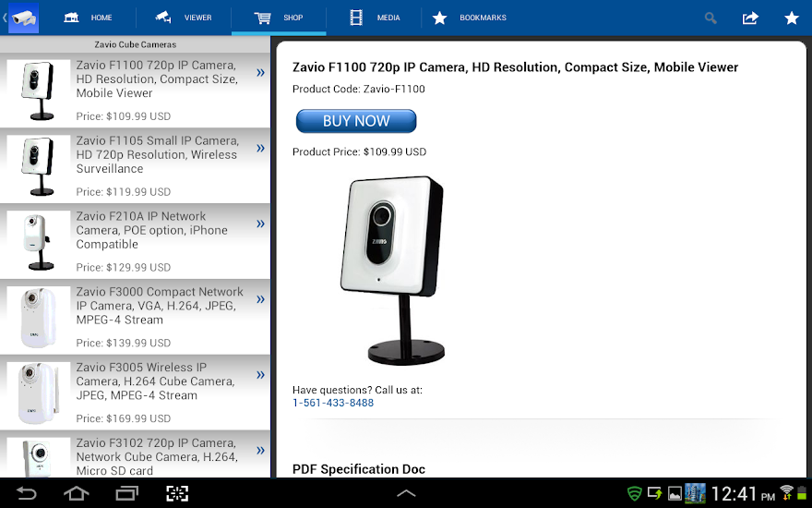Expand the Zavio F1105 list item chevron
Screen dimensions: 812x508
(x=260, y=149)
